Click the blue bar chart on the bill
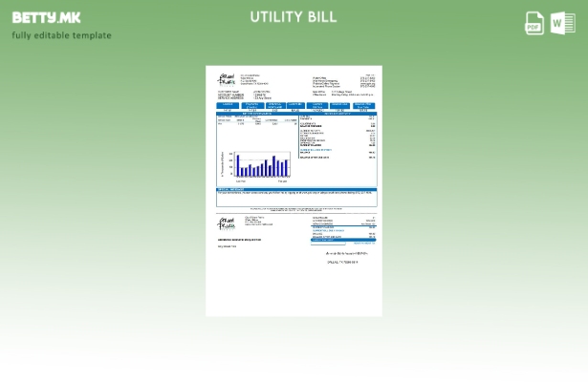Viewport: 588px width, 382px height. 264,165
